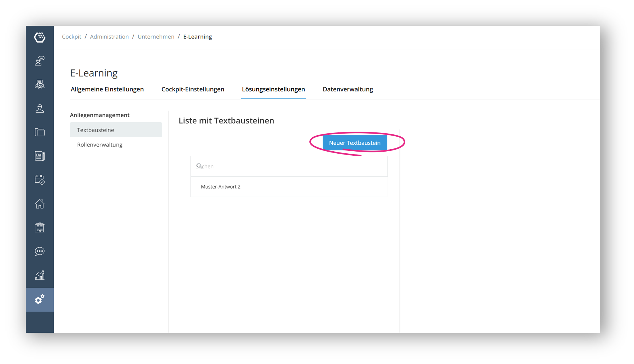Image resolution: width=634 pixels, height=364 pixels.
Task: Switch to Allgemeine Einstellungen tab
Action: pos(107,89)
